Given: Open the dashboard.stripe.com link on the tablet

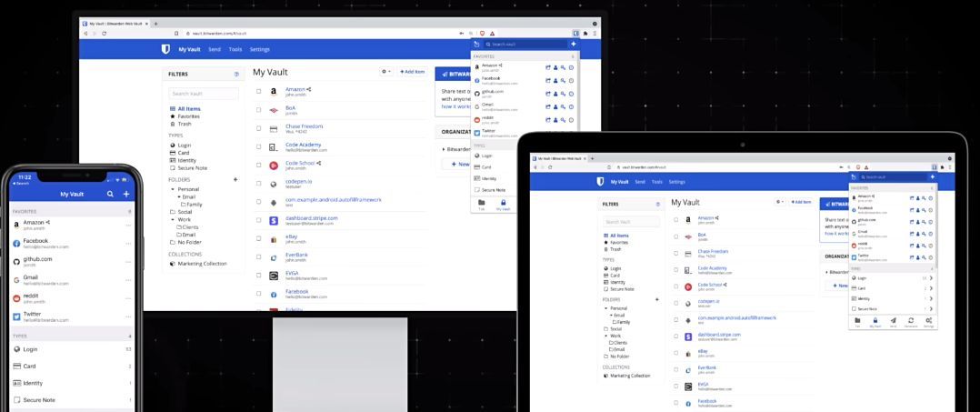Looking at the screenshot, I should (717, 335).
